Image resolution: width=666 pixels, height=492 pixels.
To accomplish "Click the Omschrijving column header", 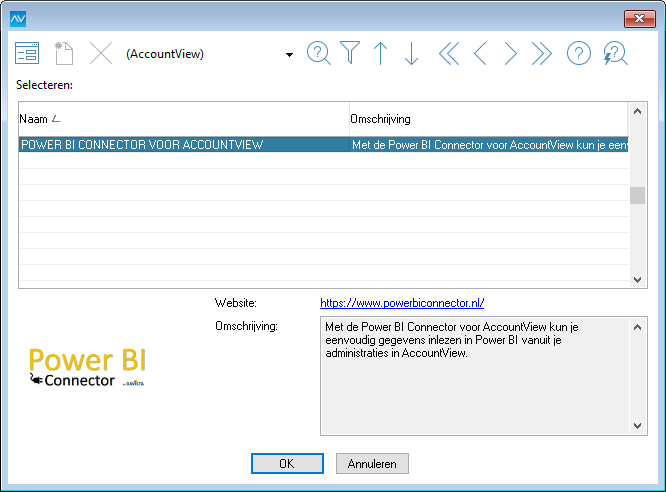I will [x=488, y=119].
